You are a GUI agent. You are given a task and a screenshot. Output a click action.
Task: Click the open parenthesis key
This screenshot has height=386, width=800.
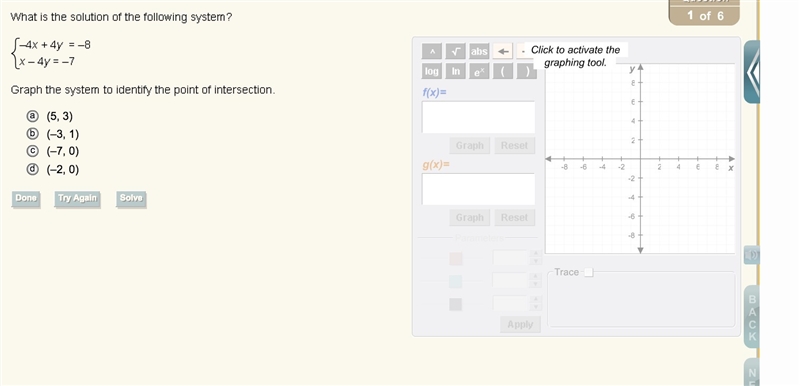click(503, 71)
